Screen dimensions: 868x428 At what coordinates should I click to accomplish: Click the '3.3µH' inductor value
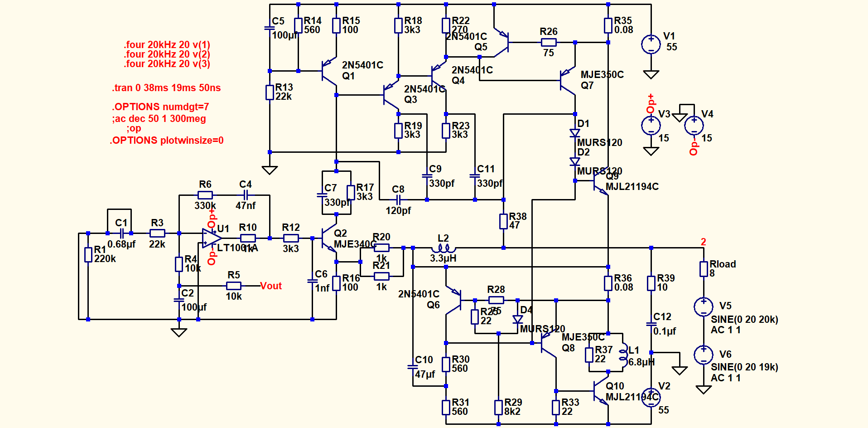[443, 258]
